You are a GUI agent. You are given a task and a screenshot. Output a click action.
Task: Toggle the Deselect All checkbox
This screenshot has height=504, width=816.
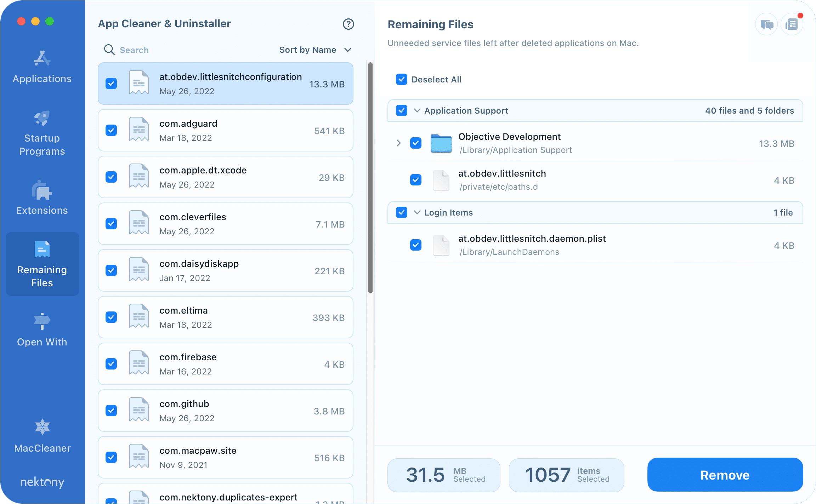(402, 79)
